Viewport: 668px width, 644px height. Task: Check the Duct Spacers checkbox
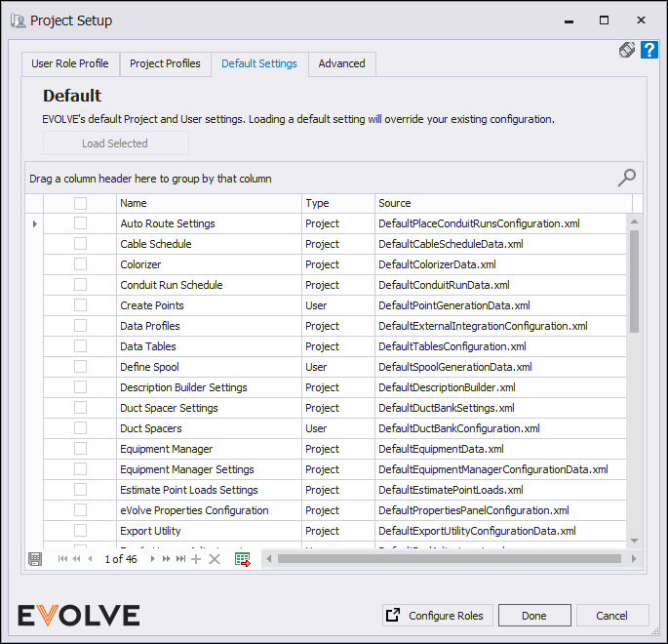coord(80,428)
